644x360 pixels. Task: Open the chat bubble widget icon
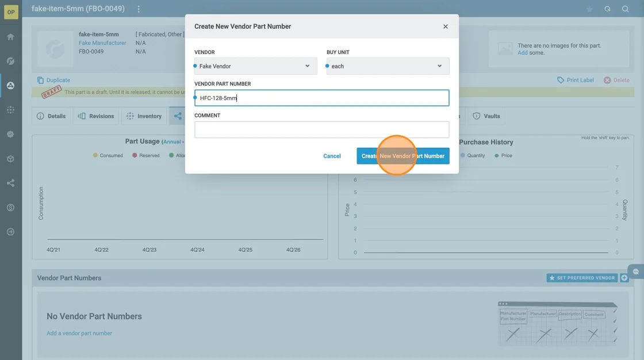pyautogui.click(x=635, y=271)
